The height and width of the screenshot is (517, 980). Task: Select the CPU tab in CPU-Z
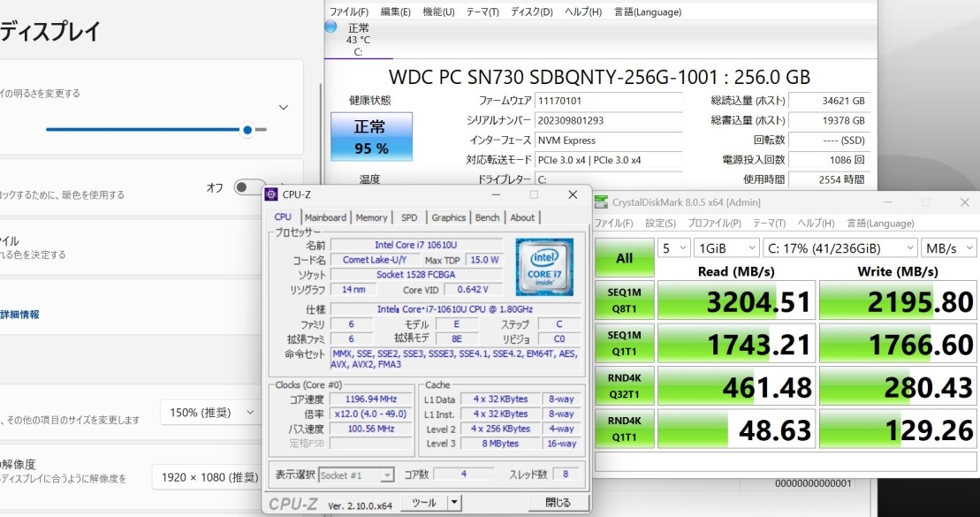point(283,217)
